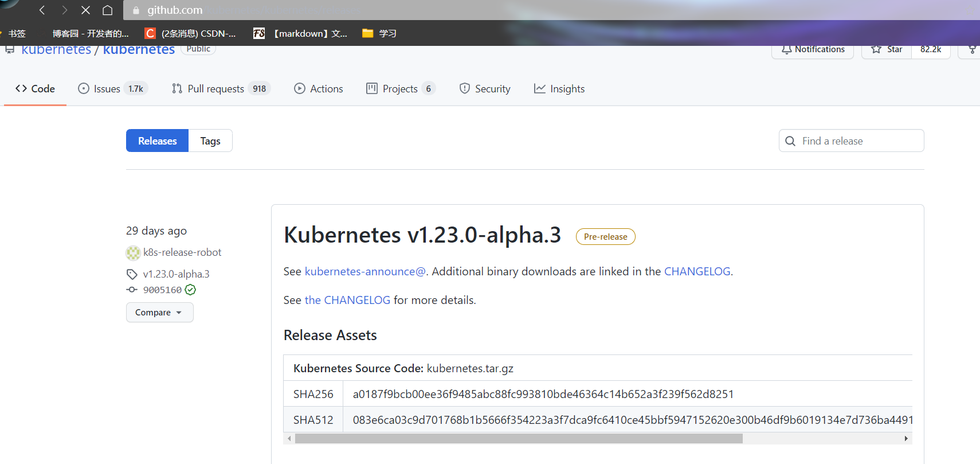
Task: Click the 6 Projects counter
Action: (429, 88)
